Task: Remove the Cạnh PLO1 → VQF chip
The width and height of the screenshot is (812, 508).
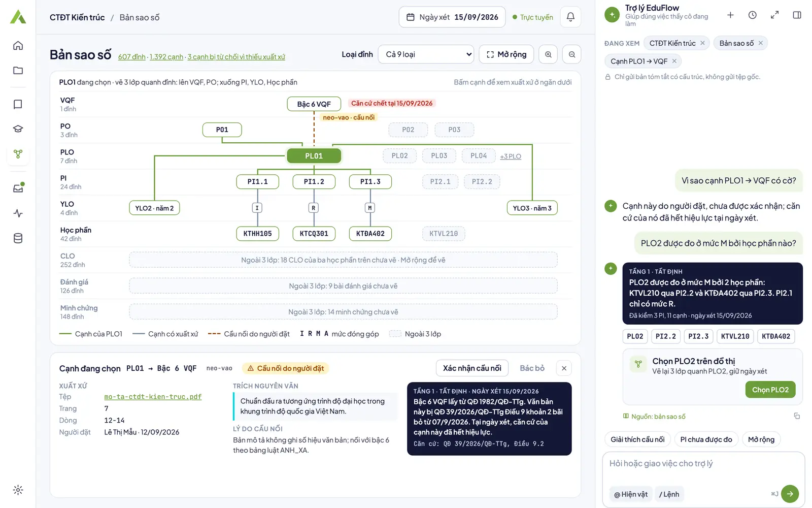Action: (x=674, y=61)
